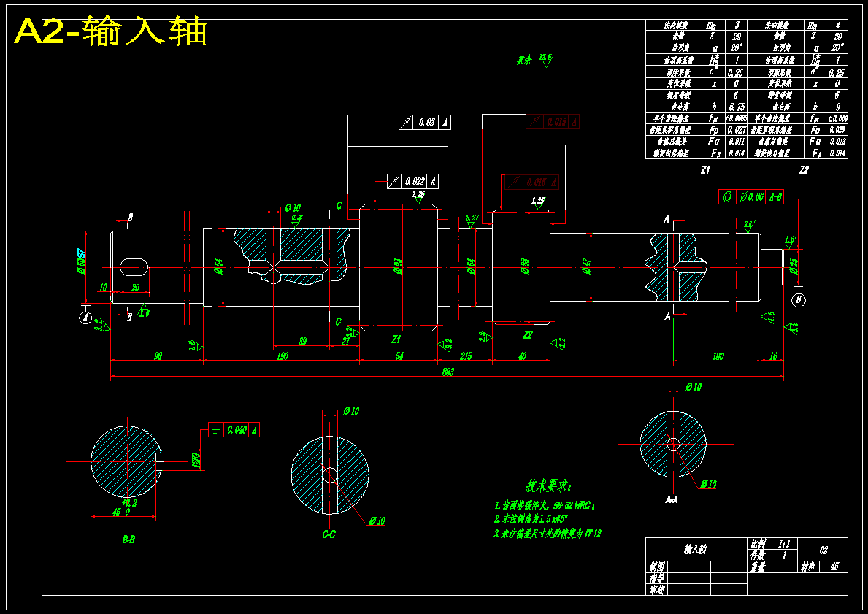Click the "技术要求:" heading
The image size is (868, 614).
pyautogui.click(x=548, y=486)
